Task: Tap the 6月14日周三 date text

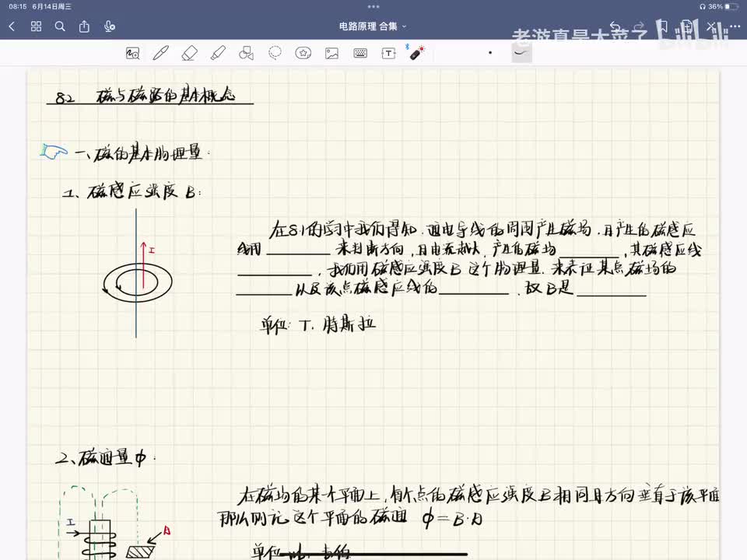Action: click(x=51, y=7)
